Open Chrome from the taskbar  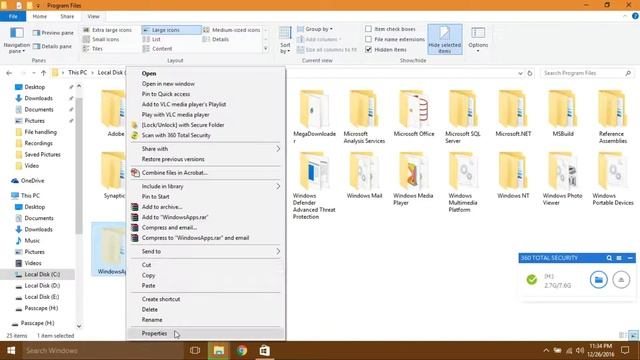click(242, 350)
